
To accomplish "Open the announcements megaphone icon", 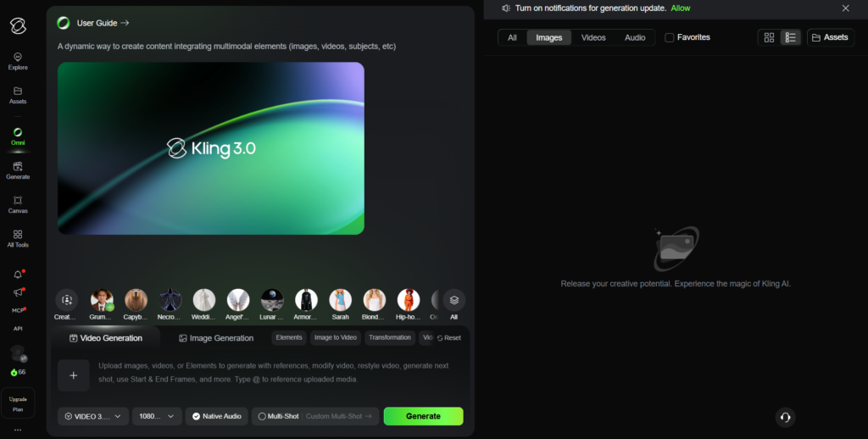I will [x=18, y=292].
